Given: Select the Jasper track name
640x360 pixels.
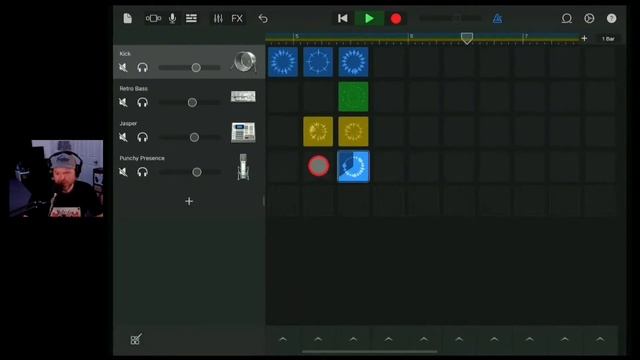Looking at the screenshot, I should [x=128, y=123].
